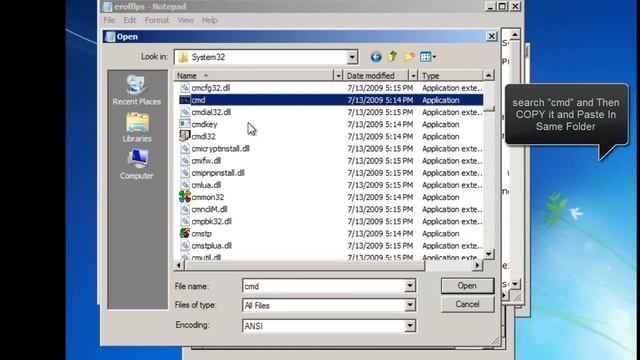Select the file name cmmon32
The width and height of the screenshot is (640, 360).
(208, 197)
